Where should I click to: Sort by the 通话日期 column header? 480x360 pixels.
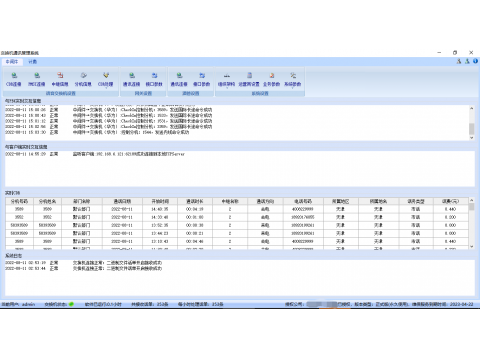tap(122, 201)
